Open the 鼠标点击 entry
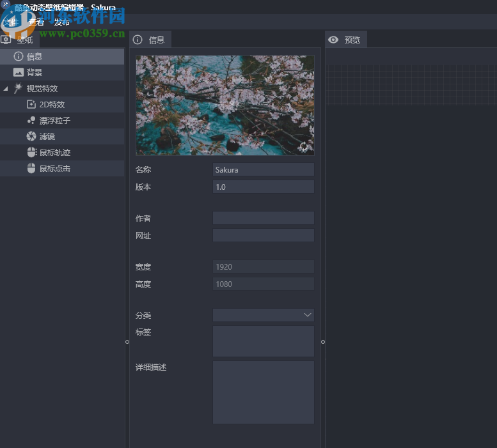Screen dimensions: 497x448 62,169
